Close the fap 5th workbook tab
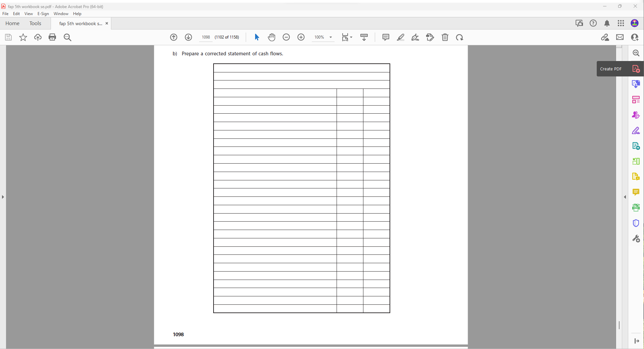The width and height of the screenshot is (644, 349). (107, 23)
